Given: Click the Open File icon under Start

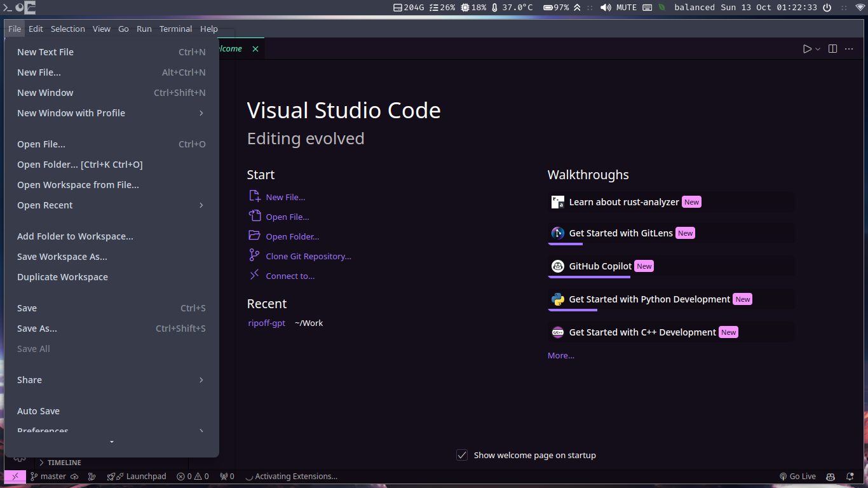Looking at the screenshot, I should click(x=254, y=216).
